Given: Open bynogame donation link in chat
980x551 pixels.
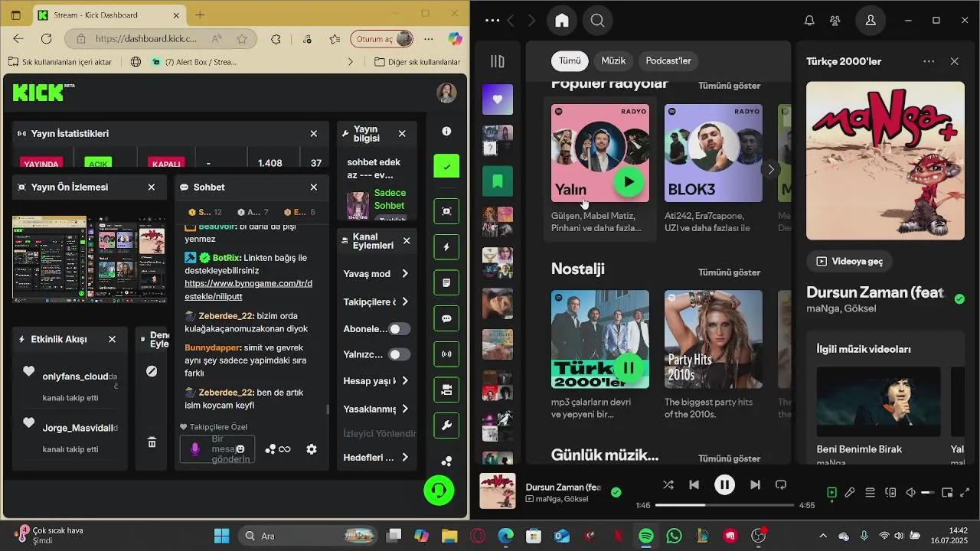Looking at the screenshot, I should tap(248, 289).
